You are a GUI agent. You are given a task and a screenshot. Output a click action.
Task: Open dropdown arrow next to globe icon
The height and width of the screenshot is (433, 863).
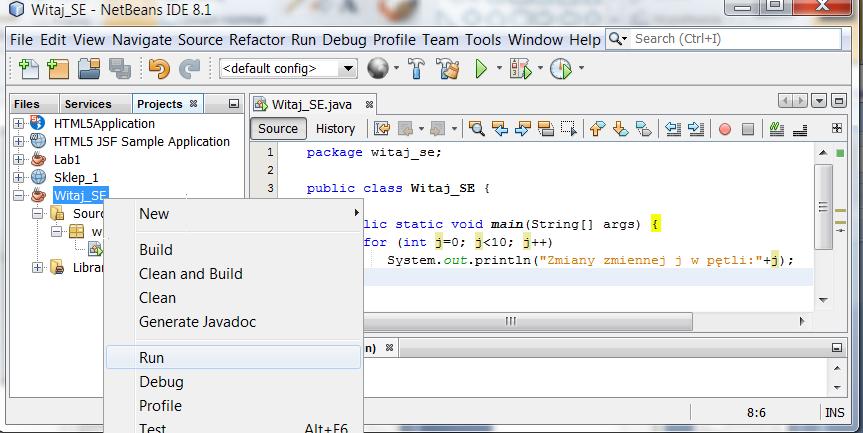tap(396, 69)
